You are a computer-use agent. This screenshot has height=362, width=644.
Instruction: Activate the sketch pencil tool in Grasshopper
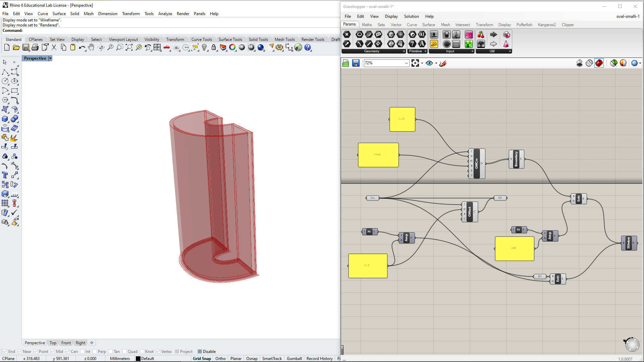point(443,63)
